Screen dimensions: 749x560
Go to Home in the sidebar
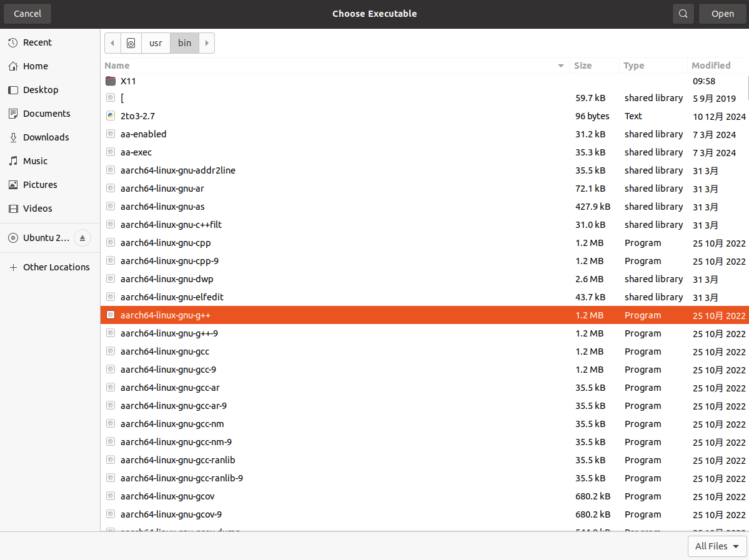tap(50, 66)
